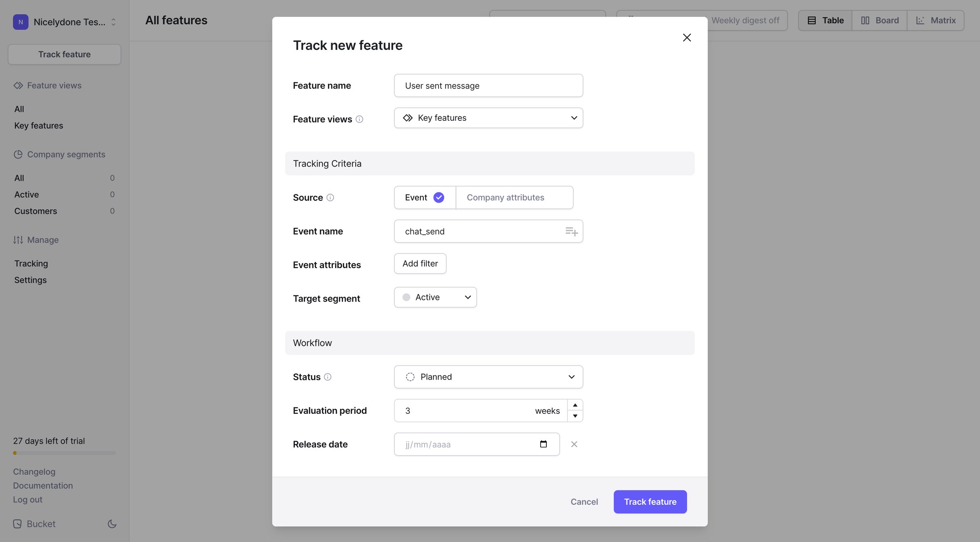
Task: Toggle dark mode with the moon icon
Action: click(x=112, y=524)
